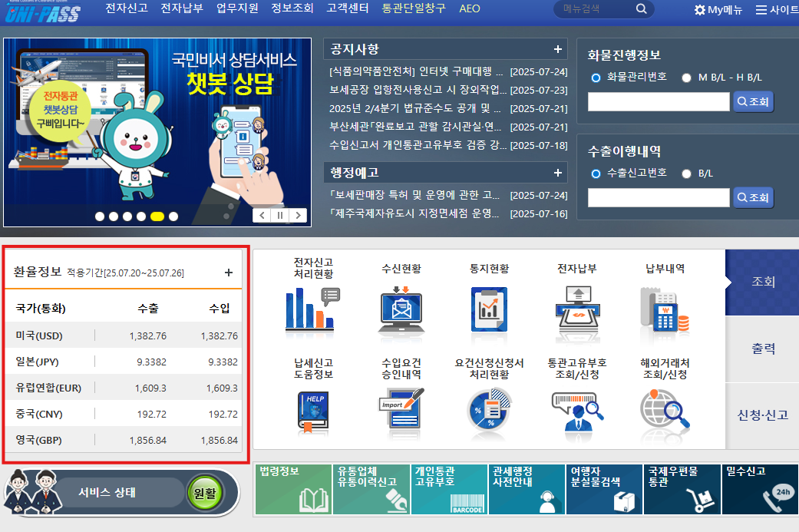Click the 유럽연합(EUR) exchange rate row
799x532 pixels.
coord(124,388)
